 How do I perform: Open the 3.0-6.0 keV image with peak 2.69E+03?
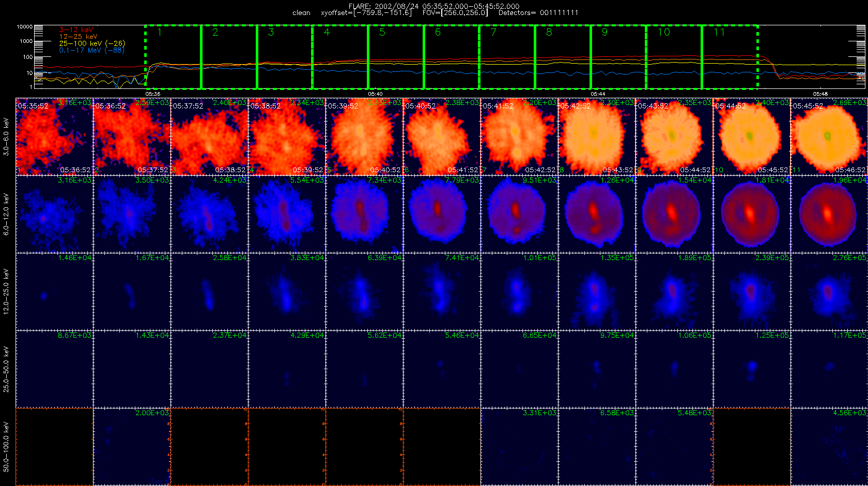point(829,136)
